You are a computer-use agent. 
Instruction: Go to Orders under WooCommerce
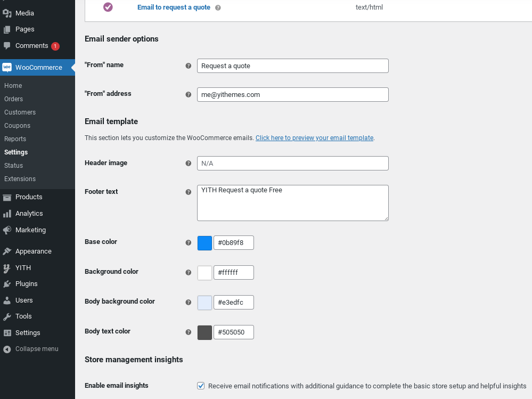[13, 99]
